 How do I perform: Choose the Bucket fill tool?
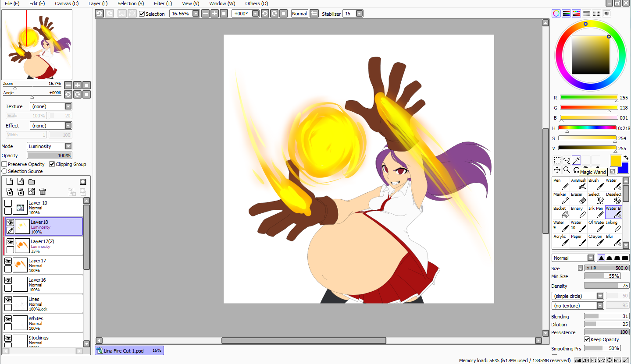561,212
